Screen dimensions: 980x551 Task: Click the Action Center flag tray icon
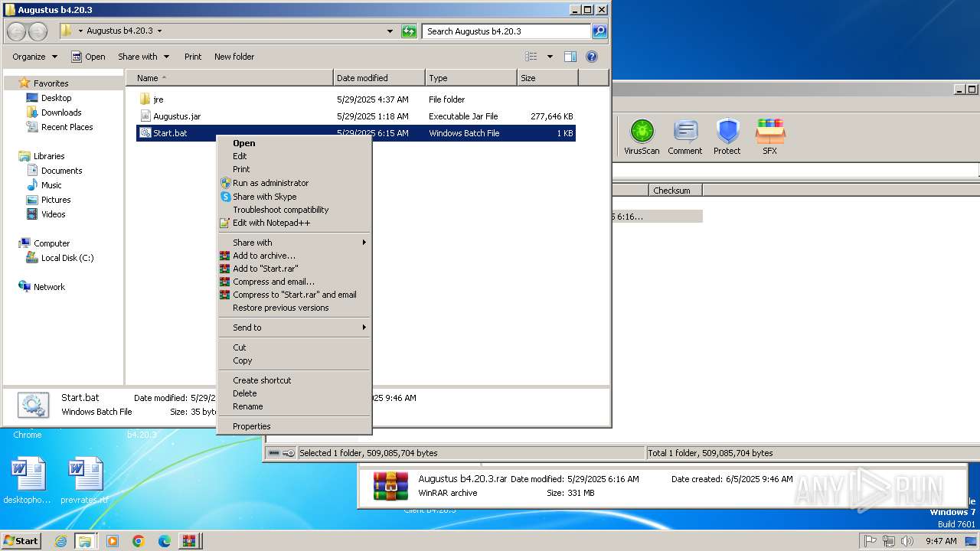click(x=871, y=541)
